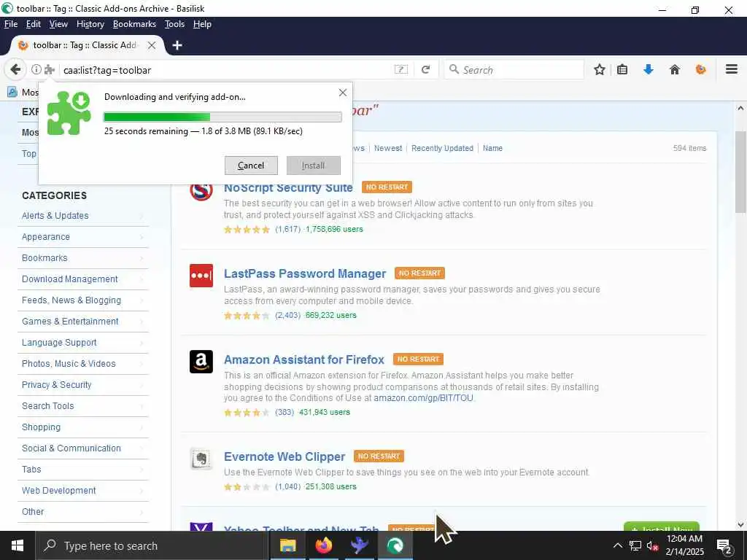Dismiss the add-on download popup

[343, 93]
